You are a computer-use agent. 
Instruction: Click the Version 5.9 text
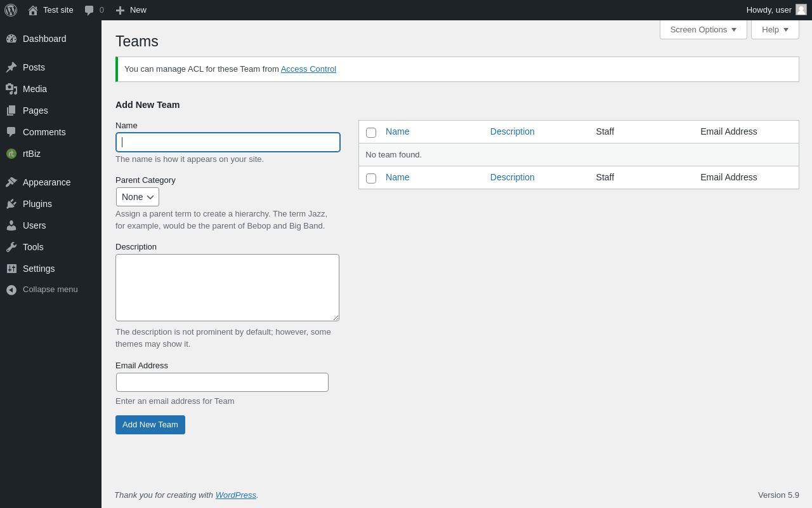click(778, 495)
